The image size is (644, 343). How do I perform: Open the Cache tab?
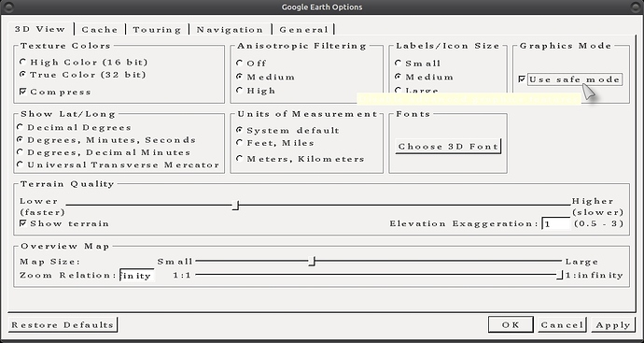[x=100, y=30]
